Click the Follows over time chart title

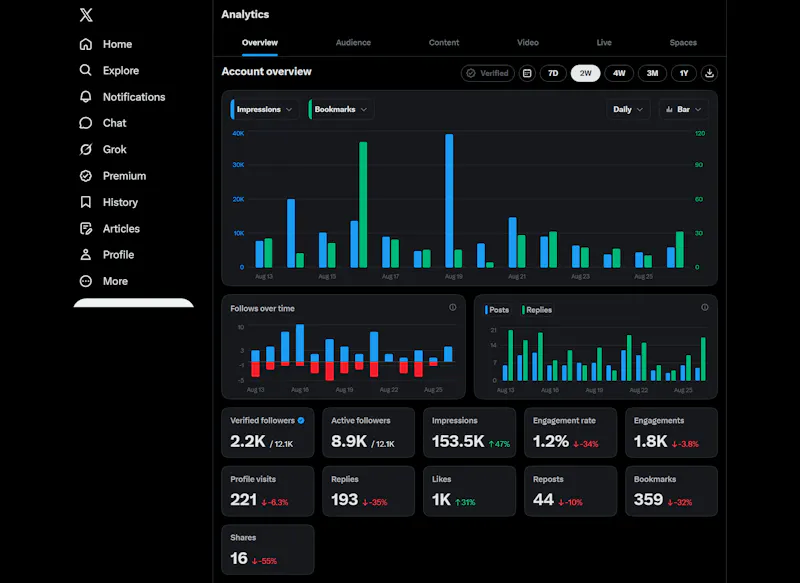tap(262, 309)
